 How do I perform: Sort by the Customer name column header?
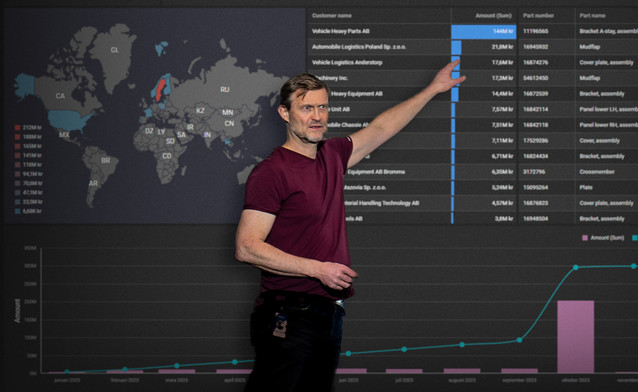click(331, 15)
